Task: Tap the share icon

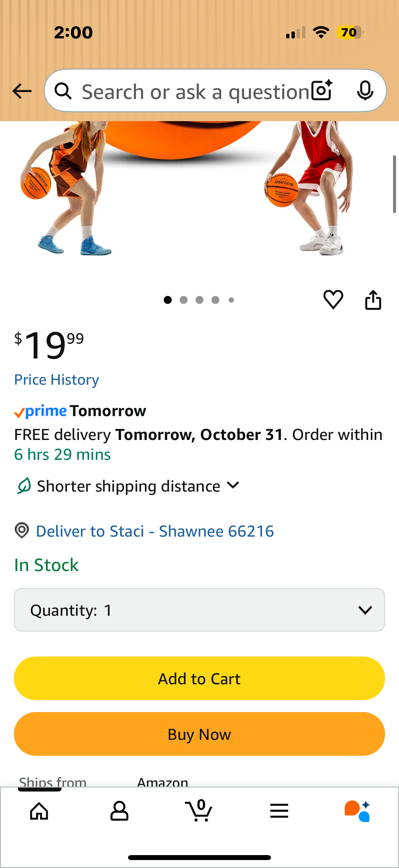Action: (x=373, y=300)
